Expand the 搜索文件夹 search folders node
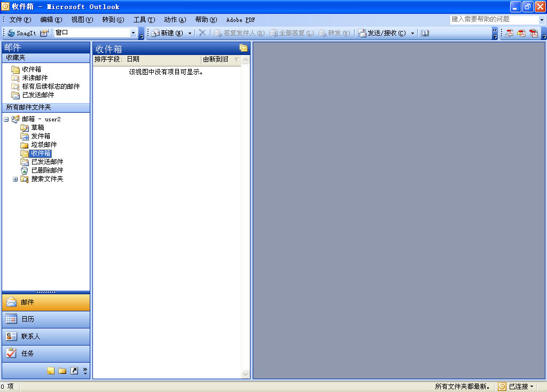This screenshot has width=547, height=392. [15, 179]
